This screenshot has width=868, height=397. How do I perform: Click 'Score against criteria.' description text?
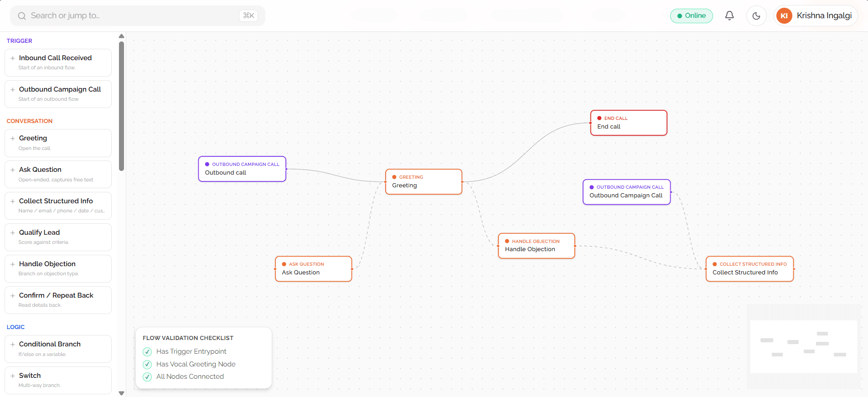pos(43,242)
